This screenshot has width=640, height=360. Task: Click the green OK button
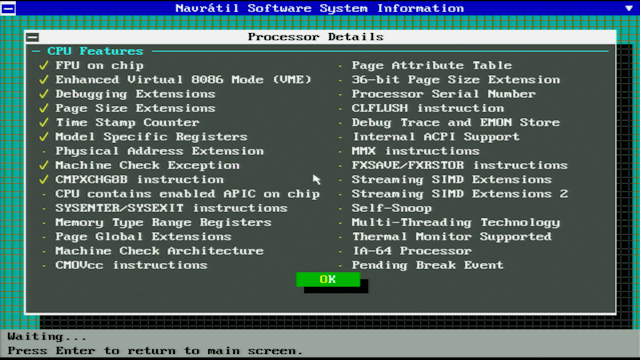[x=328, y=280]
